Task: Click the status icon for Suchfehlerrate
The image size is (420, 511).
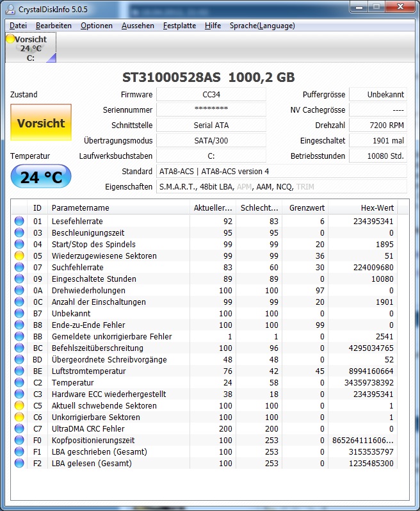Action: 19,267
